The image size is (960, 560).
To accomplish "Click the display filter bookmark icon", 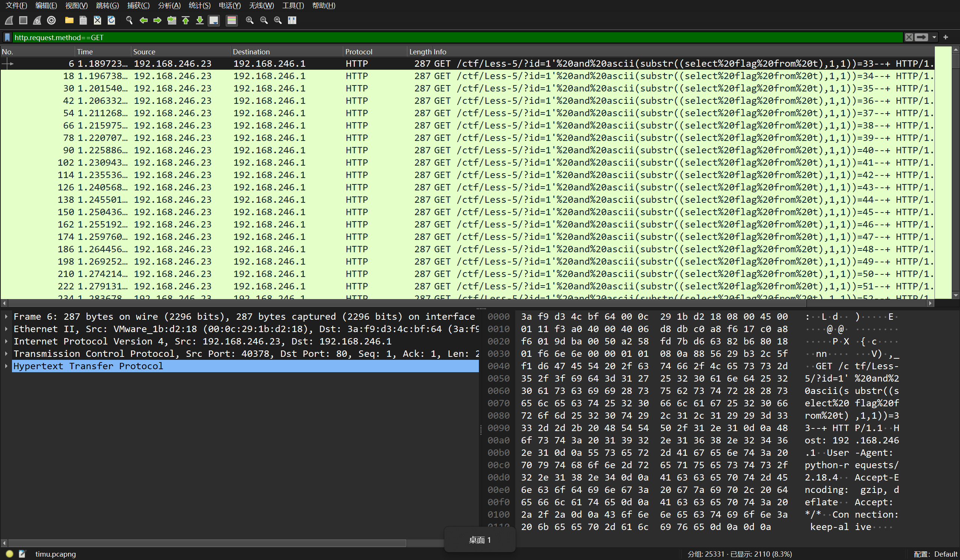I will [7, 37].
